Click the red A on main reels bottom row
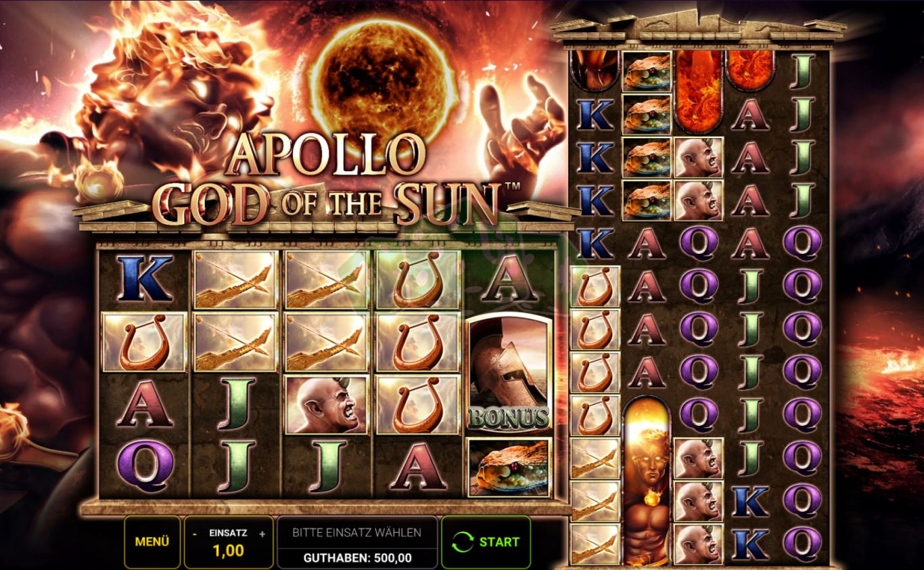The height and width of the screenshot is (570, 924). pyautogui.click(x=418, y=466)
